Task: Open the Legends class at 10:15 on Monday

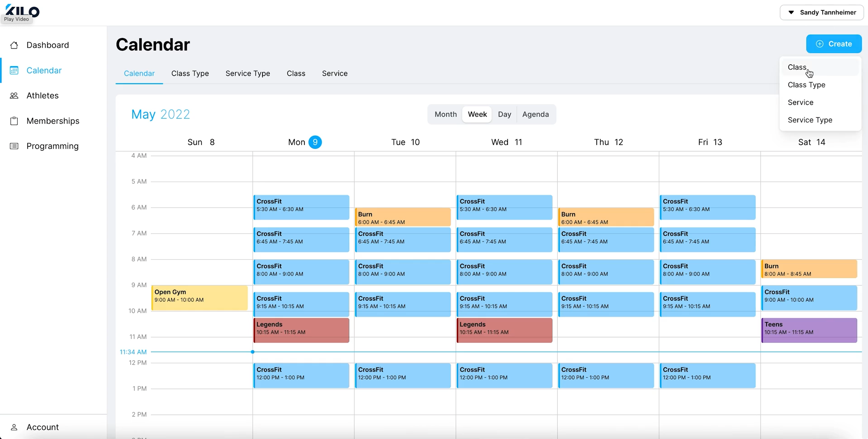Action: point(301,330)
